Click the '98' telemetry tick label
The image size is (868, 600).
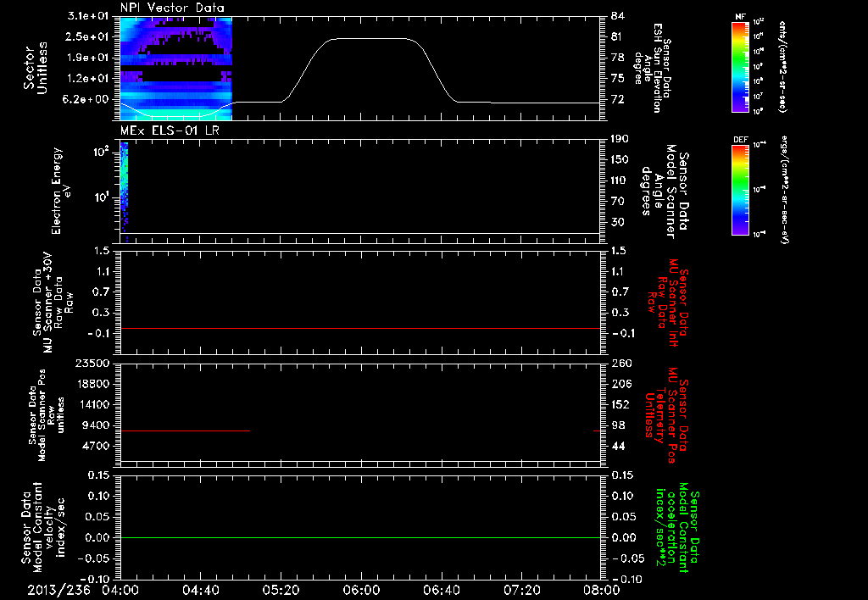617,425
